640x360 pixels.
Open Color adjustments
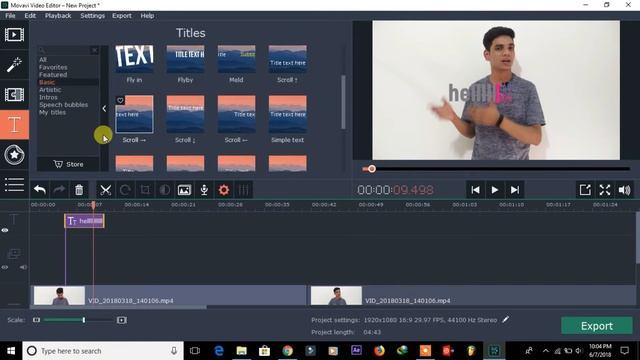[164, 190]
